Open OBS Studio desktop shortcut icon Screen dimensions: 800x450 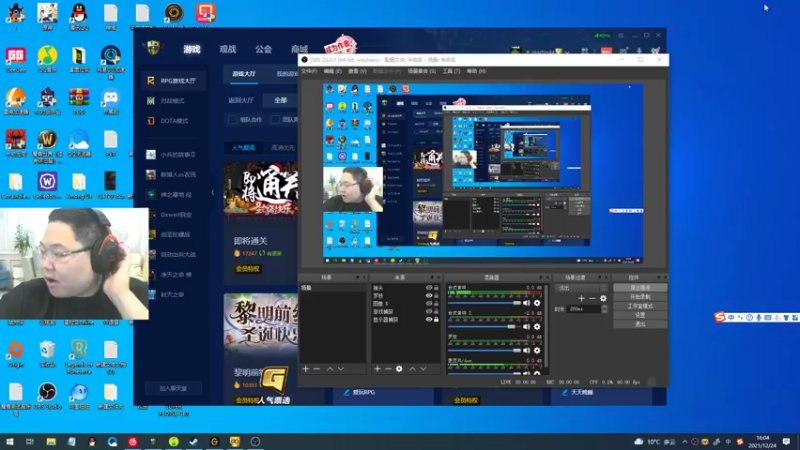pos(47,395)
